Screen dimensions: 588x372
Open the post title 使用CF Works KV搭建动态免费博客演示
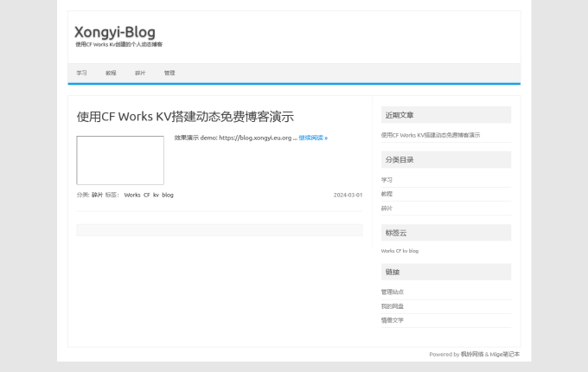point(185,116)
